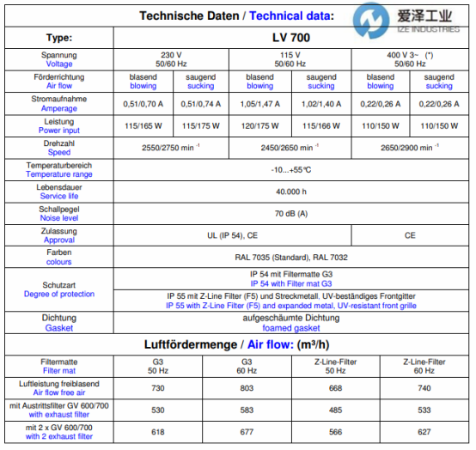Select the 'LV 700' type cell

[x=290, y=38]
